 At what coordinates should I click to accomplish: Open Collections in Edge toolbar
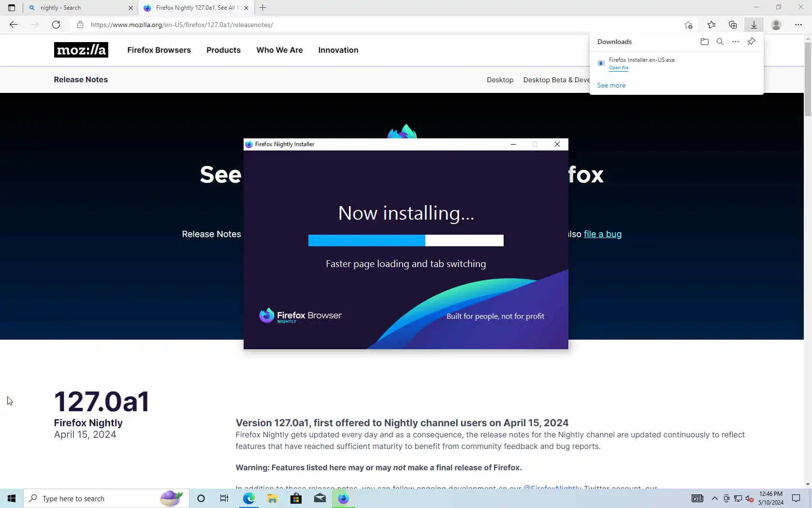pyautogui.click(x=733, y=25)
